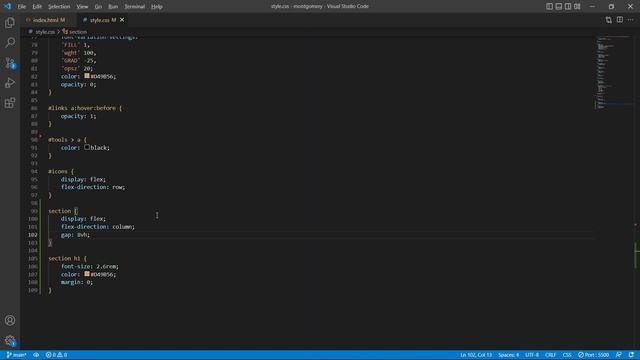Click the VS Code logo icon

[7, 6]
